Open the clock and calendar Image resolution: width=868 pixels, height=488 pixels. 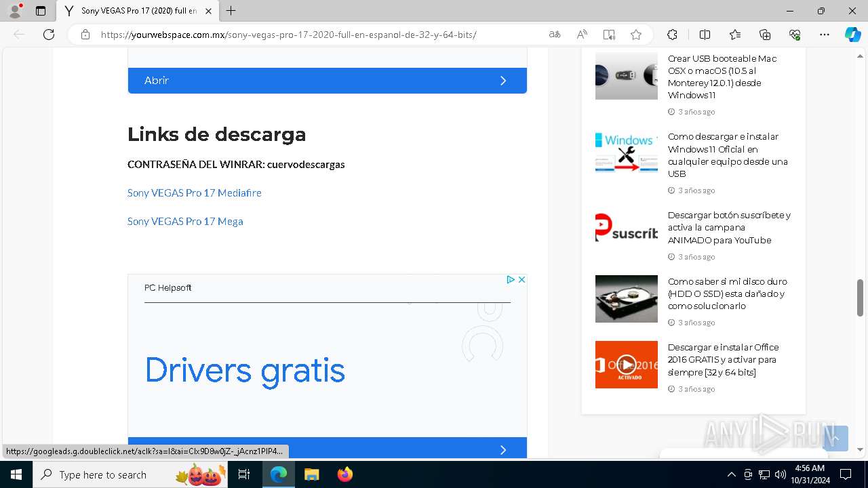pos(810,474)
